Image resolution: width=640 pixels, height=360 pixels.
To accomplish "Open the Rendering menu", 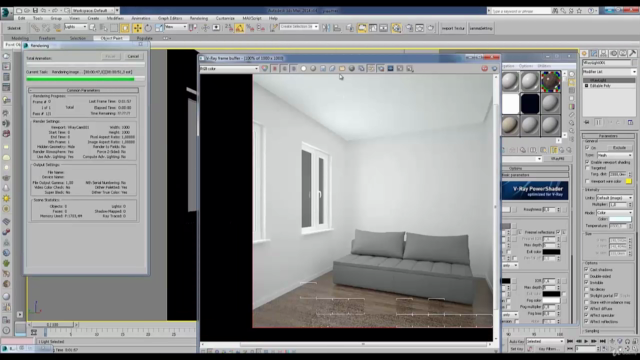I will tap(199, 18).
